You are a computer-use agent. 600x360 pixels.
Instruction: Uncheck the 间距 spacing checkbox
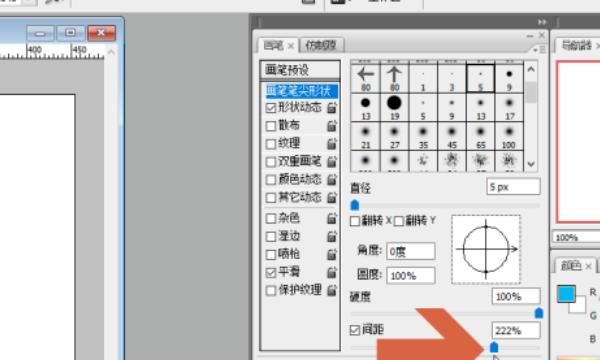click(x=355, y=330)
